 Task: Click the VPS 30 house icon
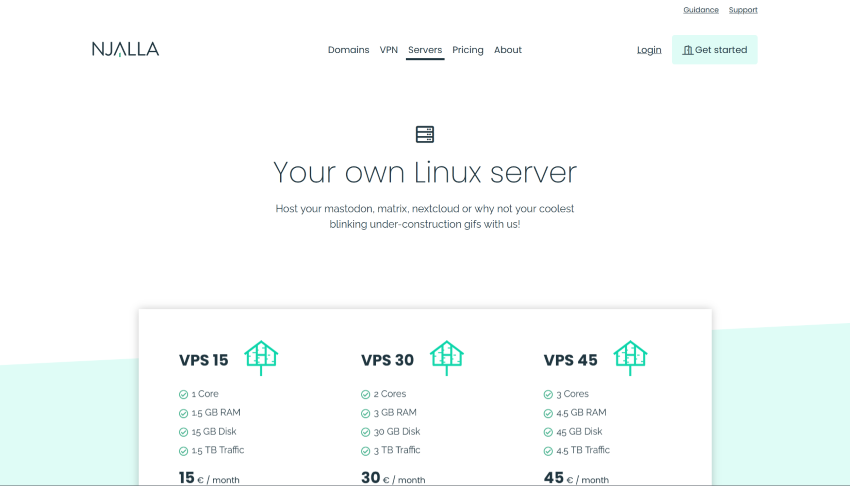pos(447,356)
